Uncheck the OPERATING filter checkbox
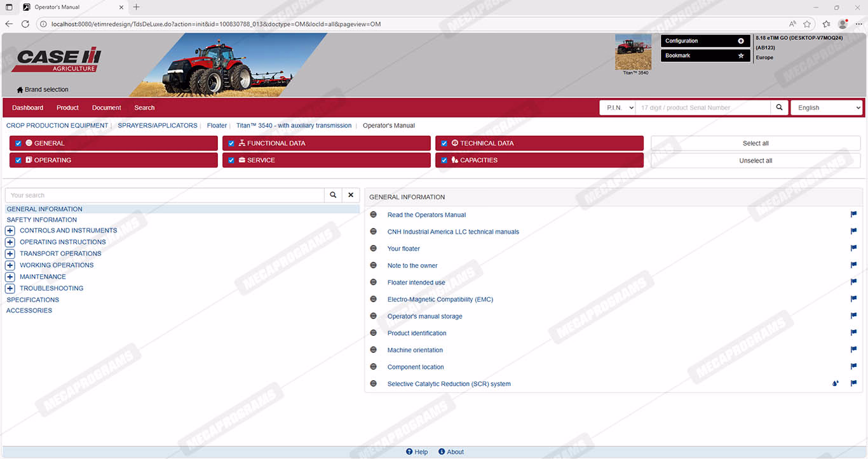 [18, 161]
